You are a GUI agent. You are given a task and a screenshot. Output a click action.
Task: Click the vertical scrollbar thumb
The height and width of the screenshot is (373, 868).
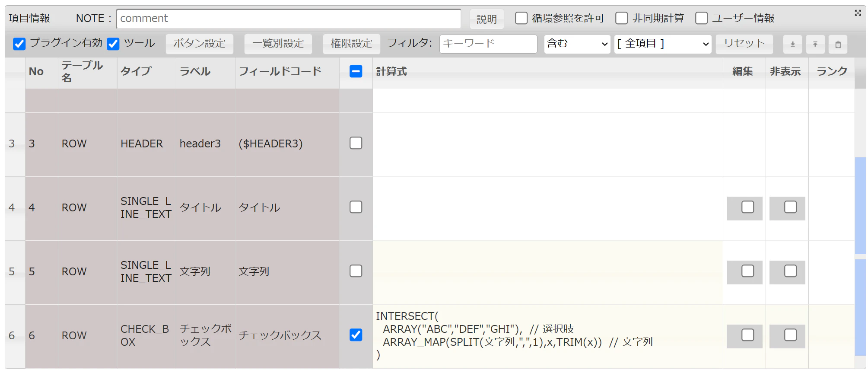[860, 206]
